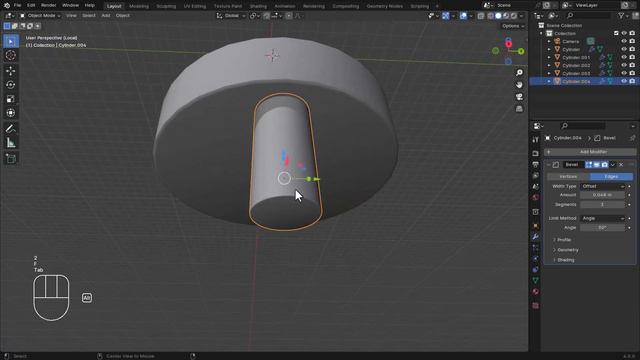640x360 pixels.
Task: Open the Material properties tab icon
Action: [x=536, y=291]
